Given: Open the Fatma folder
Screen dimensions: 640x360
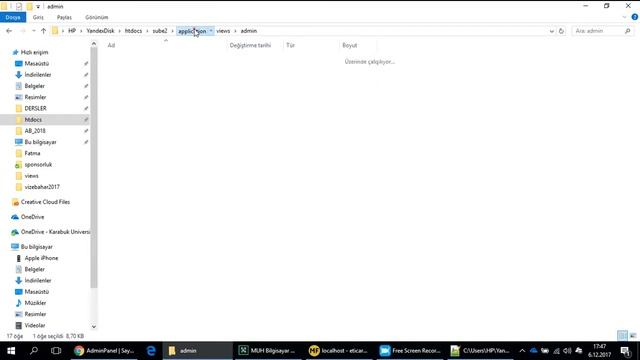Looking at the screenshot, I should coord(32,153).
